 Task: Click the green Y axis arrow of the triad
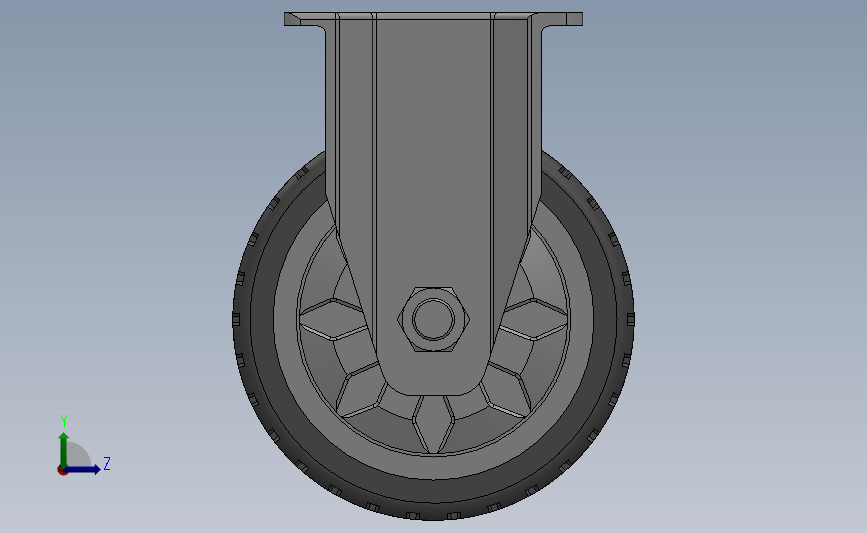click(64, 450)
